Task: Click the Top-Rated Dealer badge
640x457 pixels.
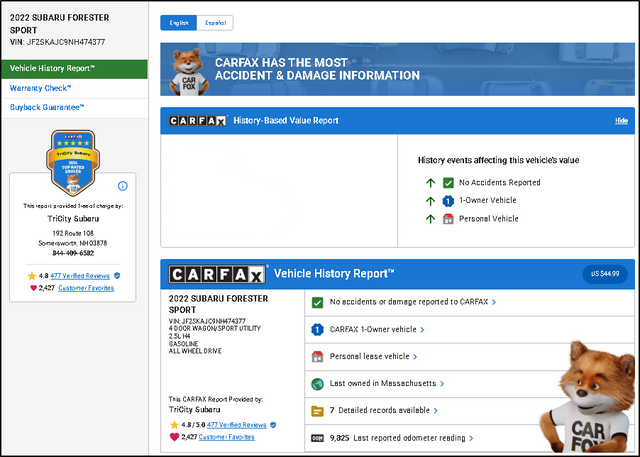Action: [x=73, y=163]
